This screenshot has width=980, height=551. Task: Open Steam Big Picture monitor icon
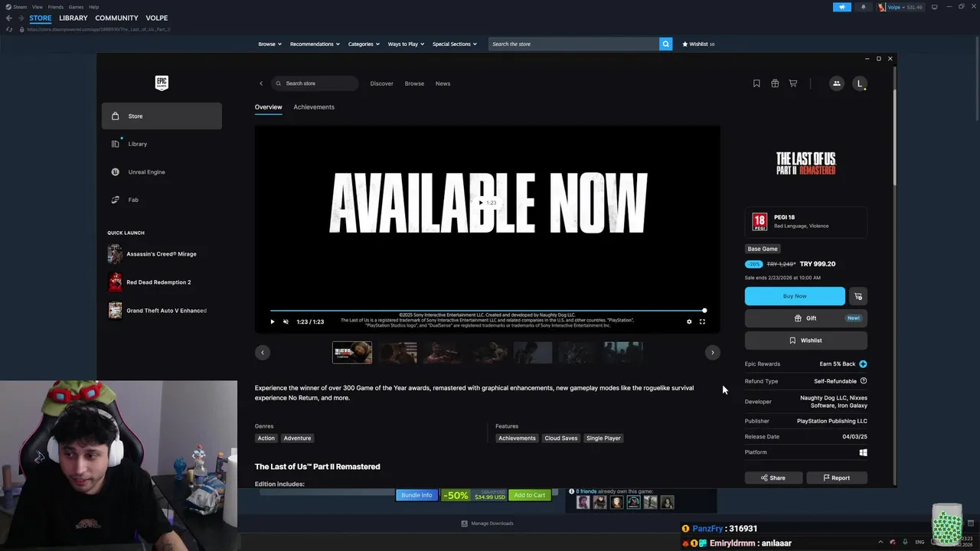click(934, 7)
